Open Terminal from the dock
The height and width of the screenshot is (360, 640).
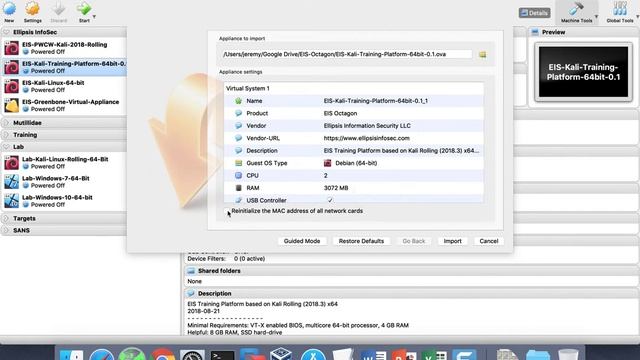[222, 354]
